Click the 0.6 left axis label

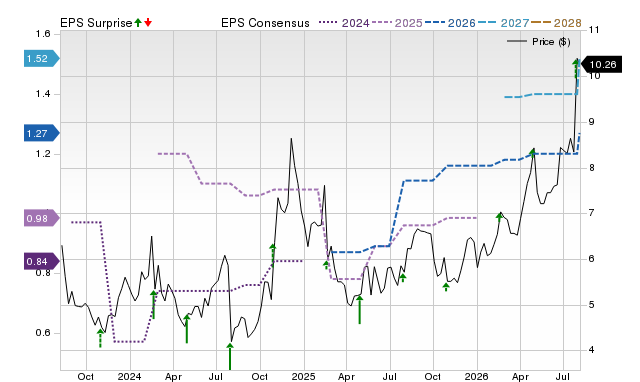click(x=43, y=333)
